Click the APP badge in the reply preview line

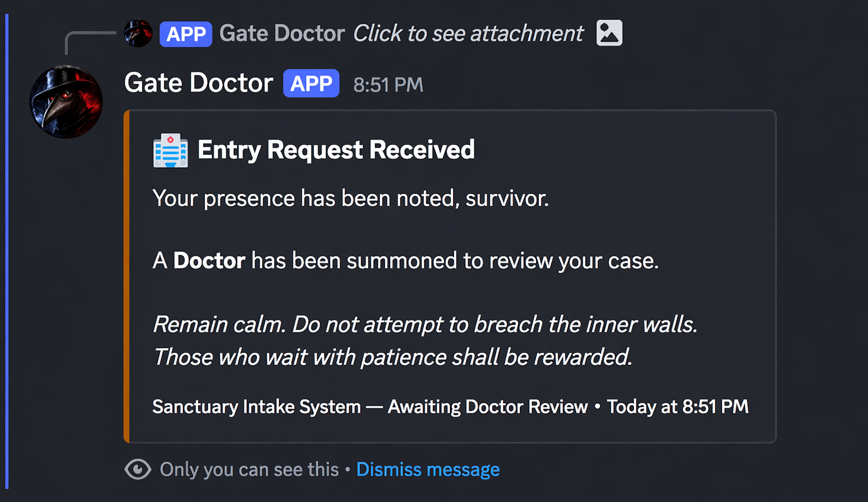click(185, 33)
